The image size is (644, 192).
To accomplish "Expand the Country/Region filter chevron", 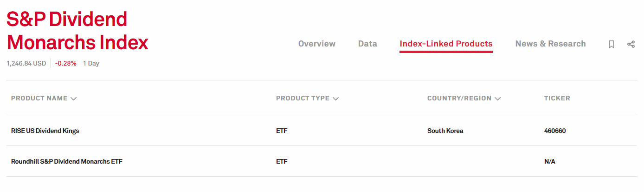I will pos(497,99).
